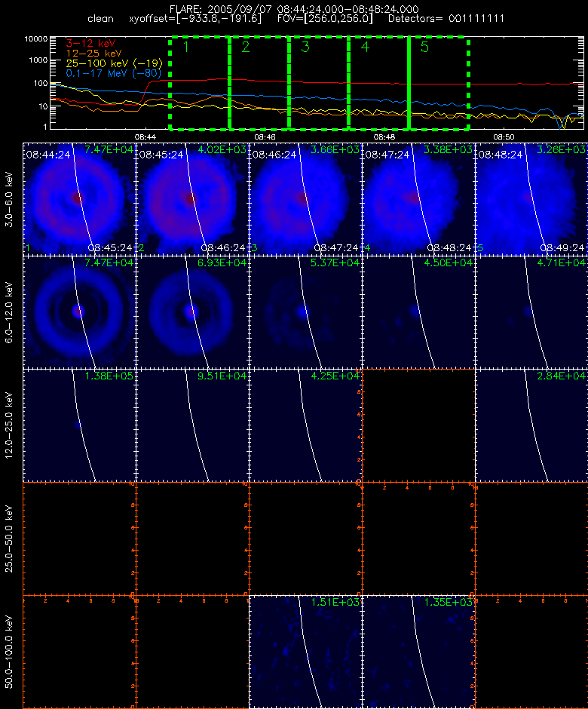The image size is (588, 709).
Task: Click the 3.0-6.0 keV image starting 08:44:24
Action: point(79,199)
